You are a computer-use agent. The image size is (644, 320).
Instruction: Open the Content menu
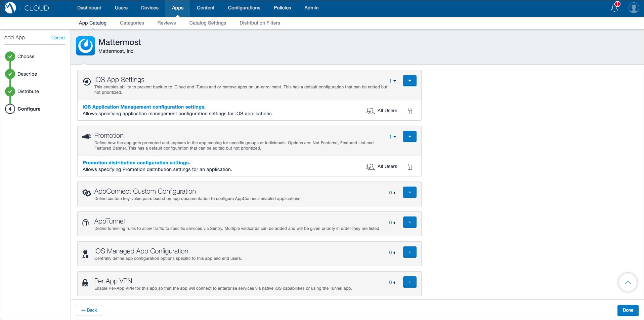206,8
